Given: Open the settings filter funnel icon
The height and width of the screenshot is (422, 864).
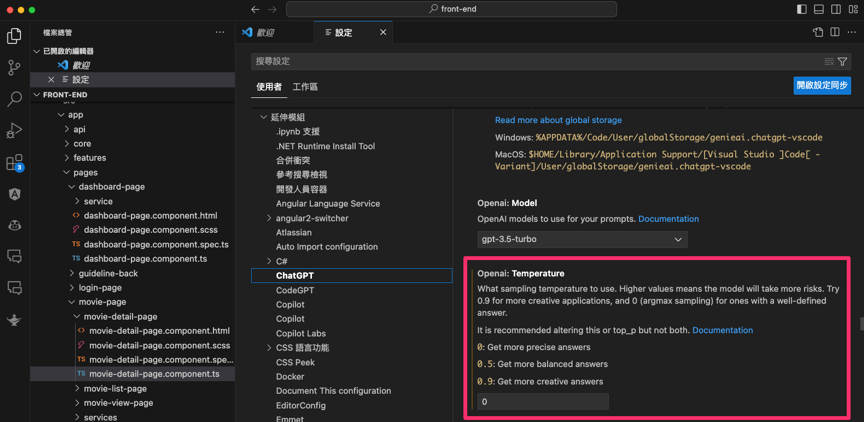Looking at the screenshot, I should 842,62.
